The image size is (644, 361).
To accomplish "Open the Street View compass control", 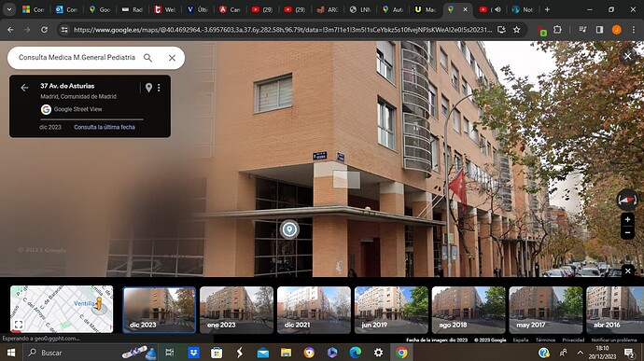I will point(627,200).
